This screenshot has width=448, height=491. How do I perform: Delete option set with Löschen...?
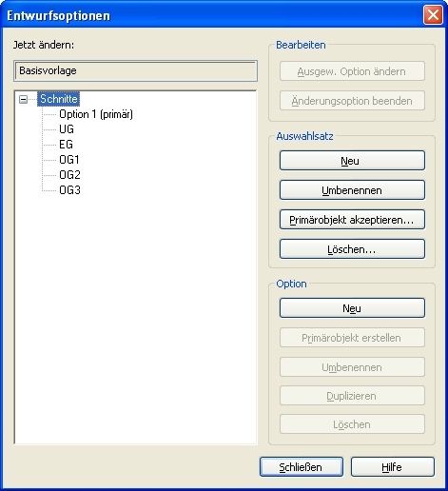pos(352,249)
